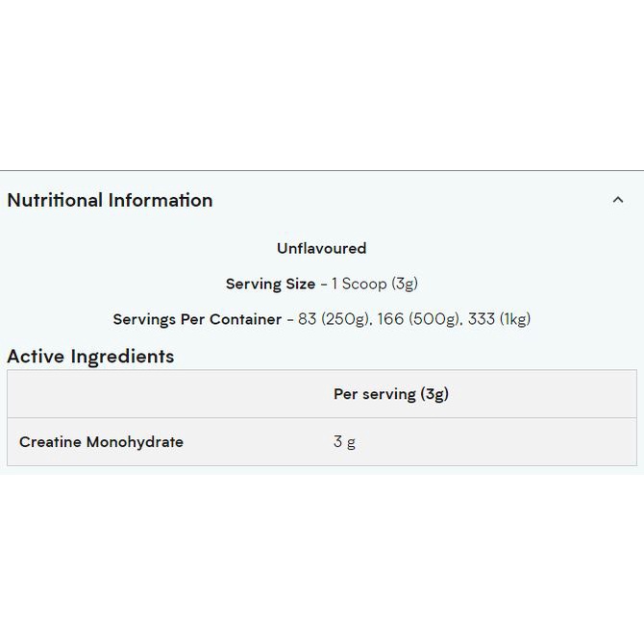Click the word Information in the section title
Screen dimensions: 644x644
pyautogui.click(x=161, y=200)
